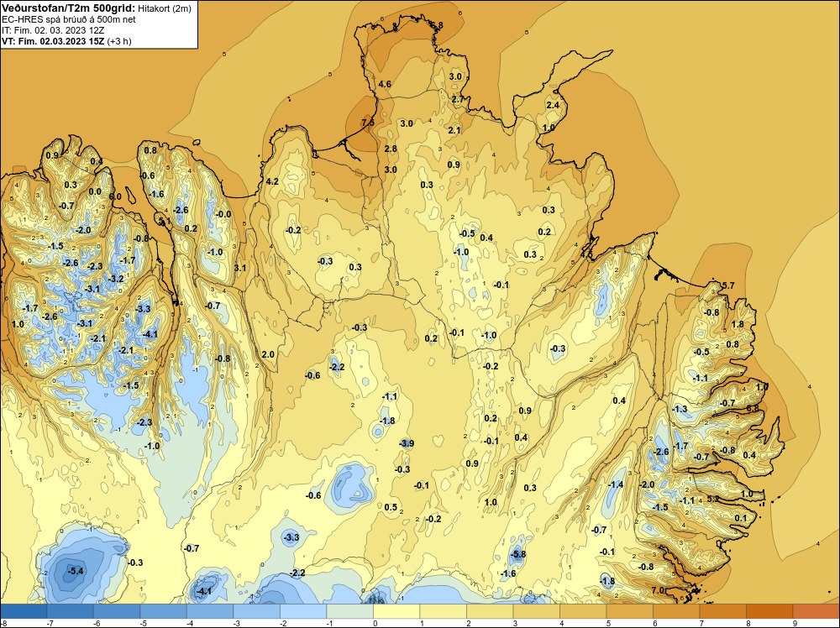Viewport: 840px width, 628px height.
Task: Click the legend tick label '-8'
Action: [x=3, y=623]
